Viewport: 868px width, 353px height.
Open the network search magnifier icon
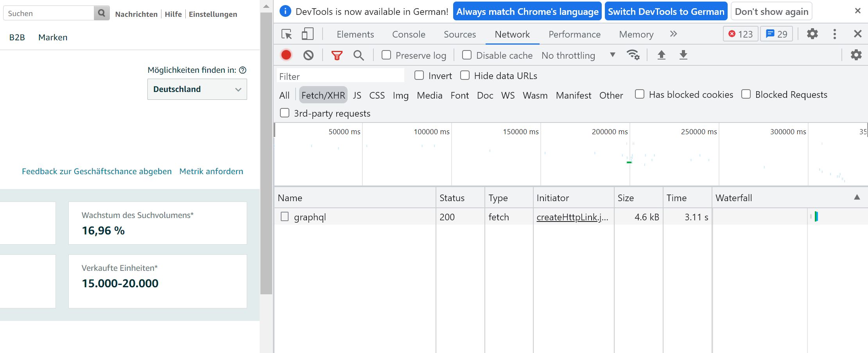[359, 55]
